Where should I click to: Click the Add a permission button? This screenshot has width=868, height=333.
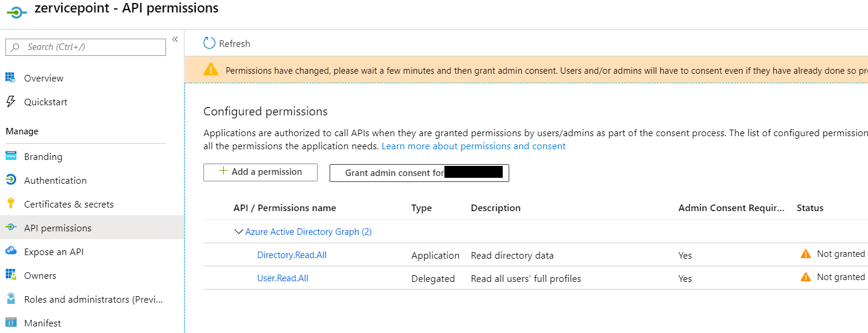click(x=261, y=172)
